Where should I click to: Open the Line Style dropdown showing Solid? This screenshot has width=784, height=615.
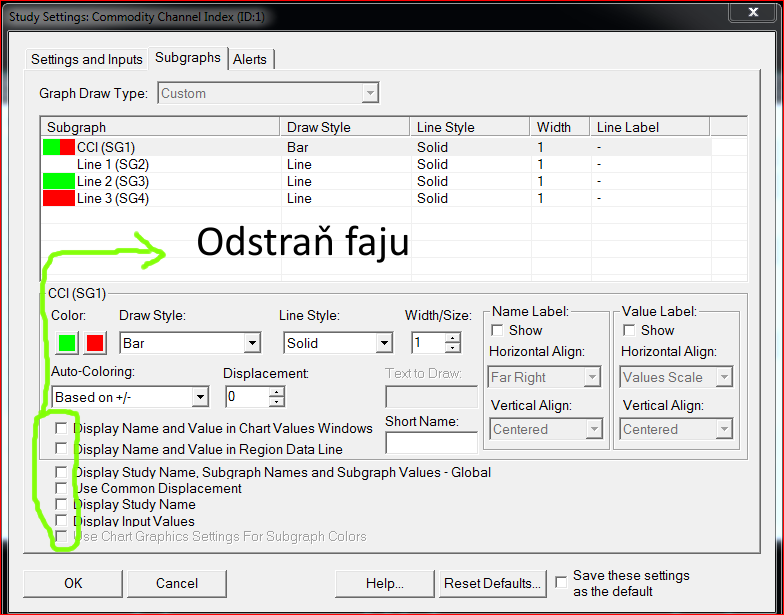point(338,343)
